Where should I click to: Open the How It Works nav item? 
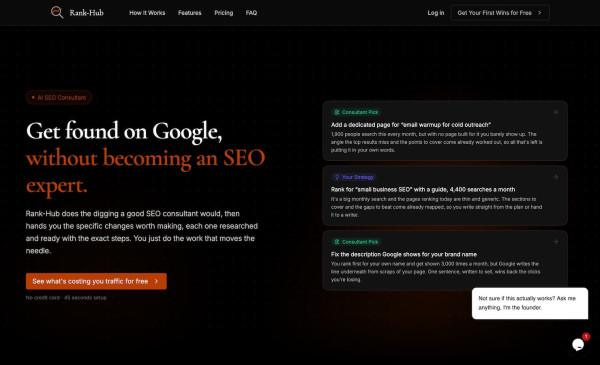click(147, 13)
